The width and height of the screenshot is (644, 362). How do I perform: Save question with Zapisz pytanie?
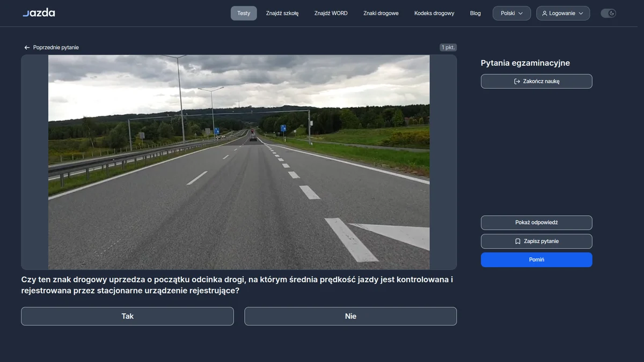pos(537,241)
